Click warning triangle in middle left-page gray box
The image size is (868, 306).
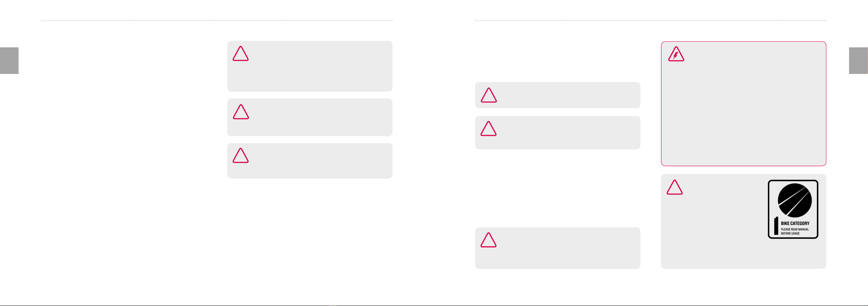pos(241,112)
